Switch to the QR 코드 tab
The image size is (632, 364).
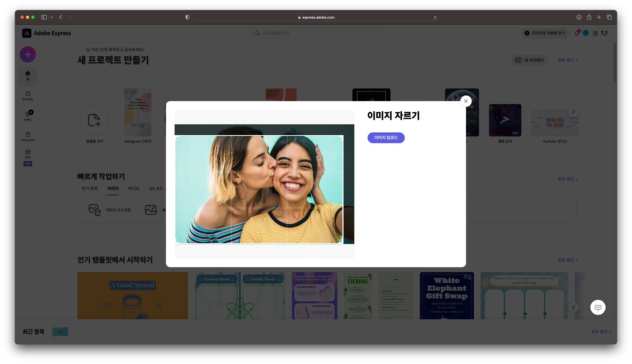156,188
